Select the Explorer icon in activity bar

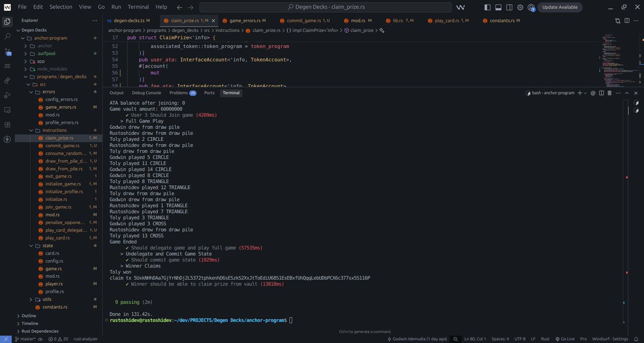tap(8, 21)
